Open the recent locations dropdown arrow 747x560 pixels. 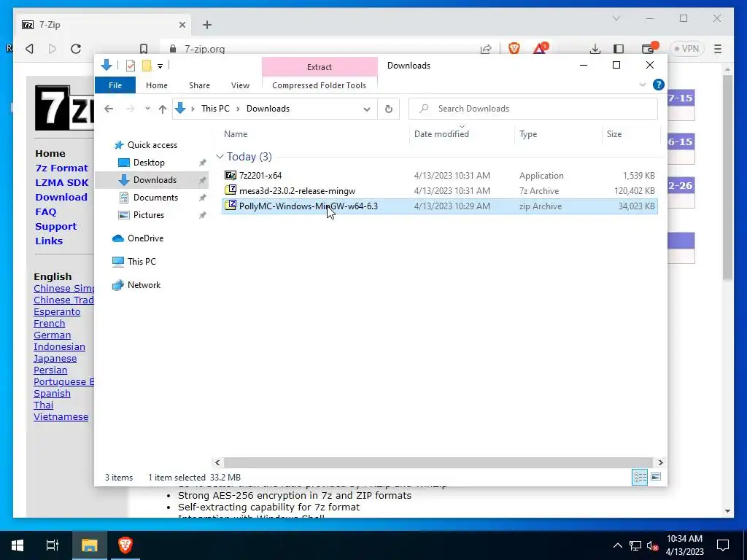pyautogui.click(x=147, y=109)
